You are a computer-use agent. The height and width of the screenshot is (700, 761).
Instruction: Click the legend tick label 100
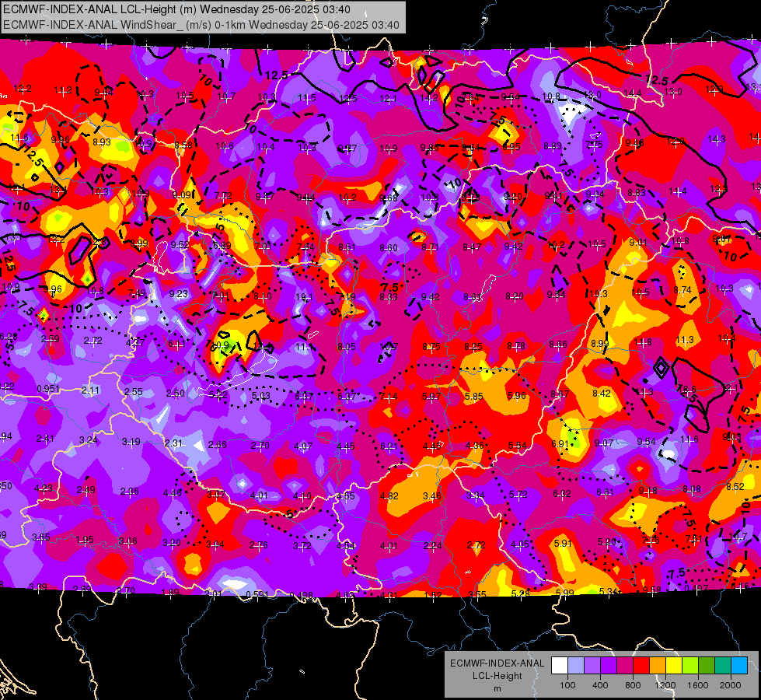[567, 685]
